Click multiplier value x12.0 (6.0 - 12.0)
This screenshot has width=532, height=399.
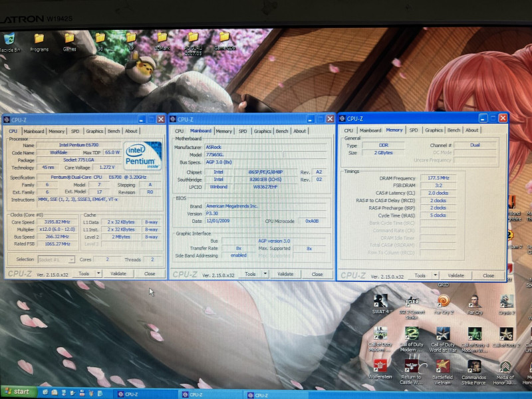click(x=57, y=229)
